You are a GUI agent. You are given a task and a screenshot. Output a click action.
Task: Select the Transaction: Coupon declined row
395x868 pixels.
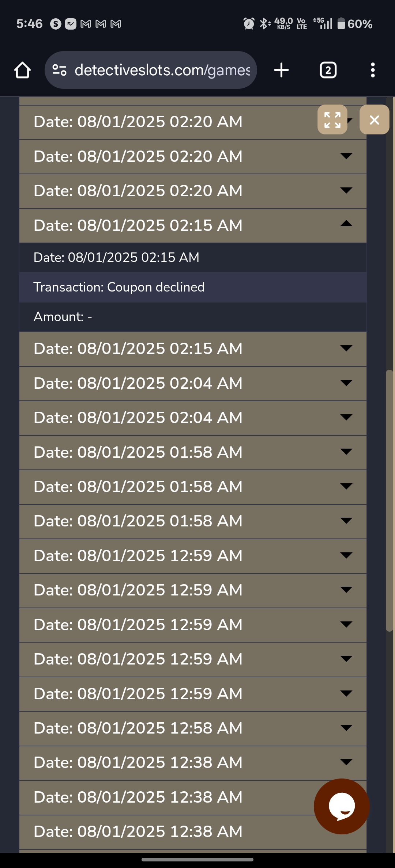193,287
